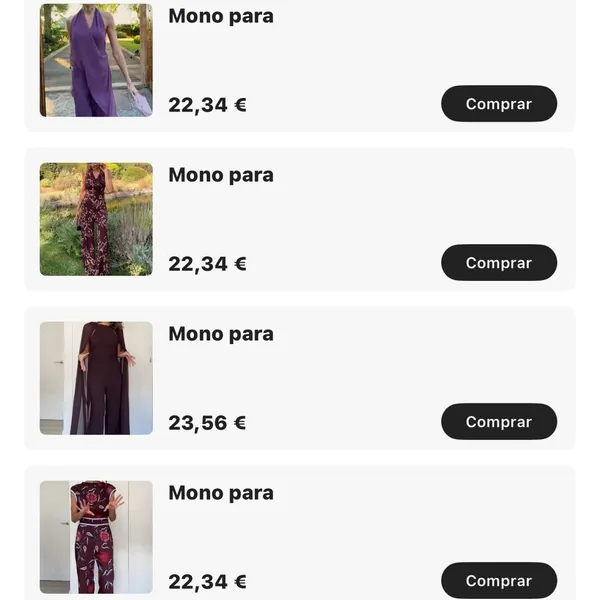Click the 23,56 € price label

click(x=207, y=423)
